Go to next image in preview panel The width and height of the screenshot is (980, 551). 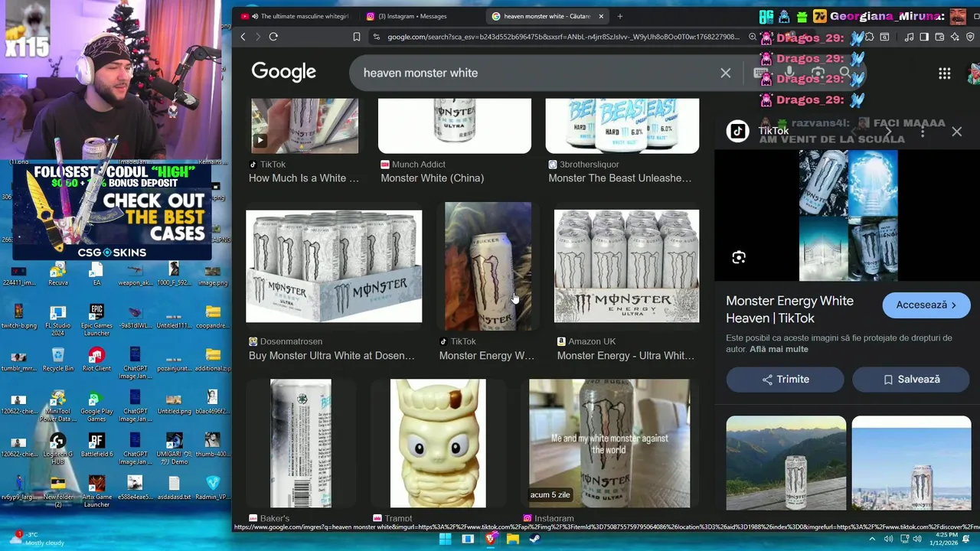(888, 132)
